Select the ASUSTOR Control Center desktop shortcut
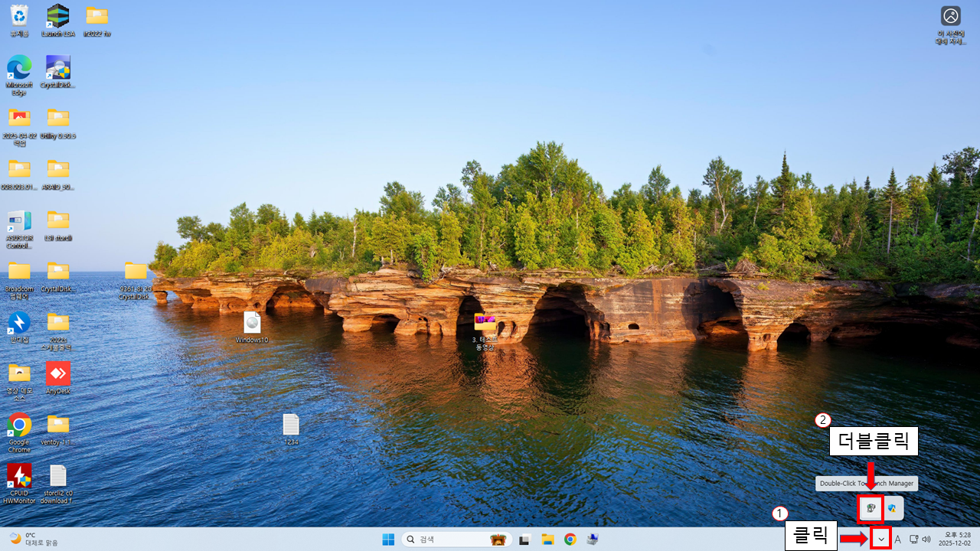This screenshot has width=980, height=551. click(x=19, y=222)
